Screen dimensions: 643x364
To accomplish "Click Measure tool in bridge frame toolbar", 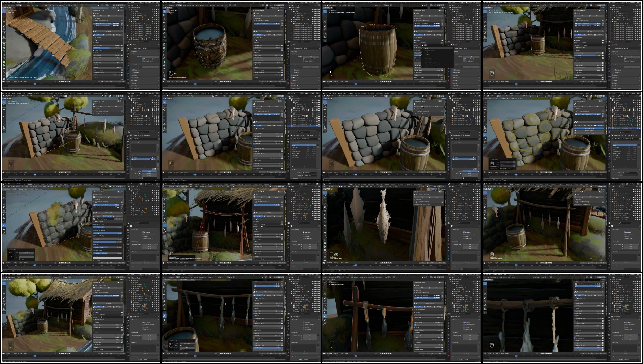I will 4,37.
